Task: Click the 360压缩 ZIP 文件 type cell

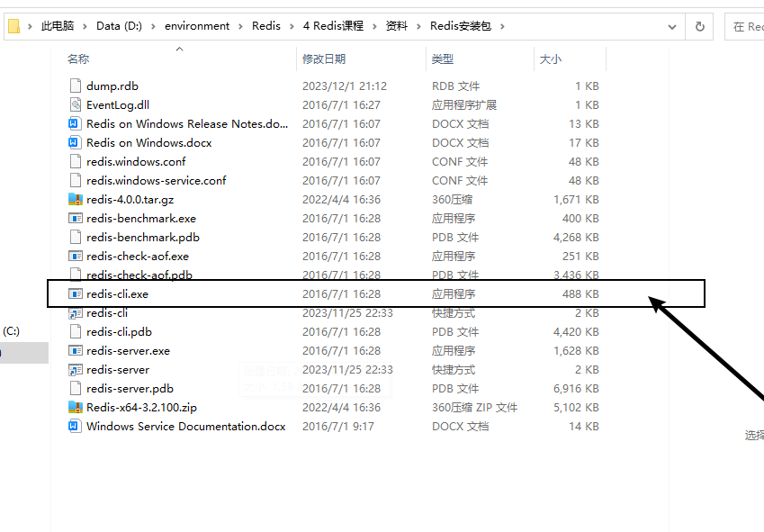Action: pos(474,407)
